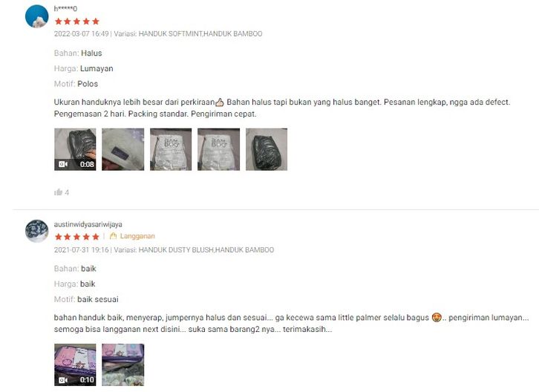Open the second Bamboo packaging photo
The height and width of the screenshot is (392, 539).
(218, 149)
